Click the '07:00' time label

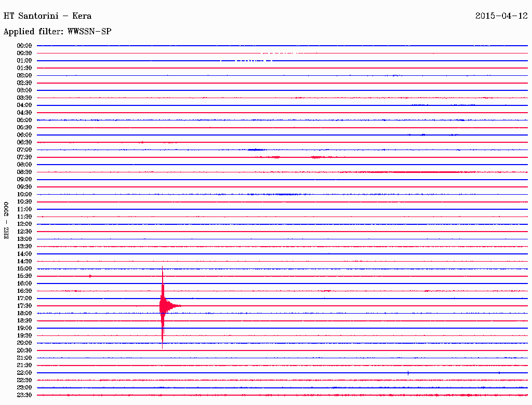24,150
